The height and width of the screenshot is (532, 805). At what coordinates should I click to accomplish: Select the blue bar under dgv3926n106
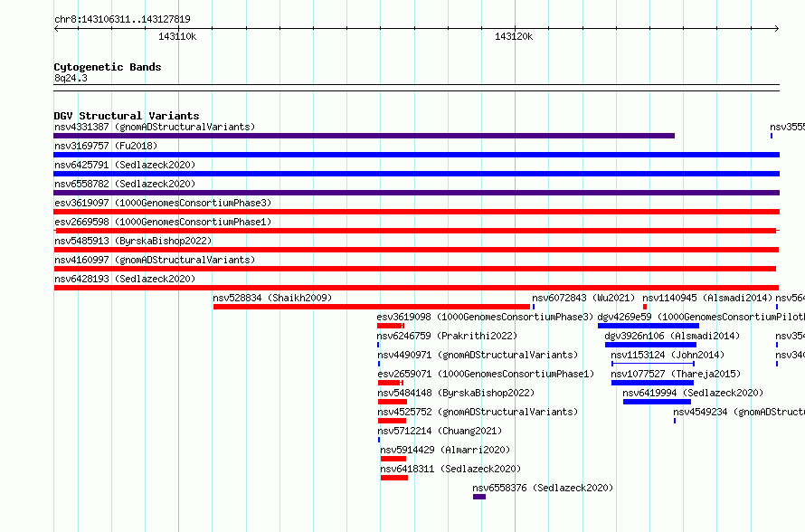(x=650, y=345)
